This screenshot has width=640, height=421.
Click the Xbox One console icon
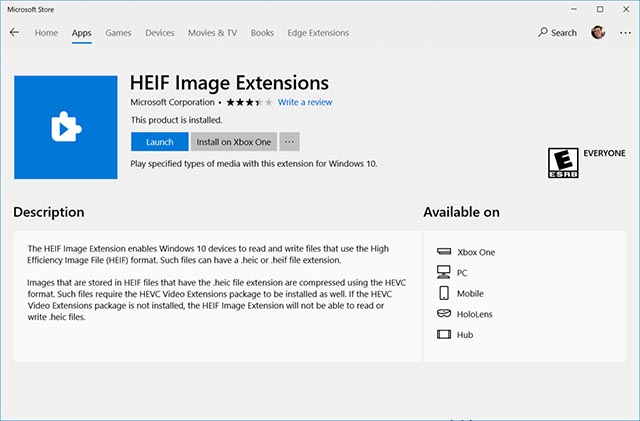(x=444, y=252)
